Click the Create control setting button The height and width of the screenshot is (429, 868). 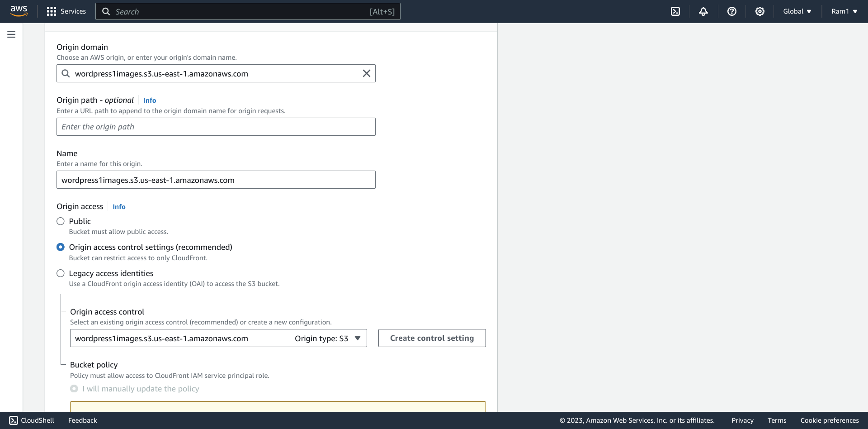point(432,338)
